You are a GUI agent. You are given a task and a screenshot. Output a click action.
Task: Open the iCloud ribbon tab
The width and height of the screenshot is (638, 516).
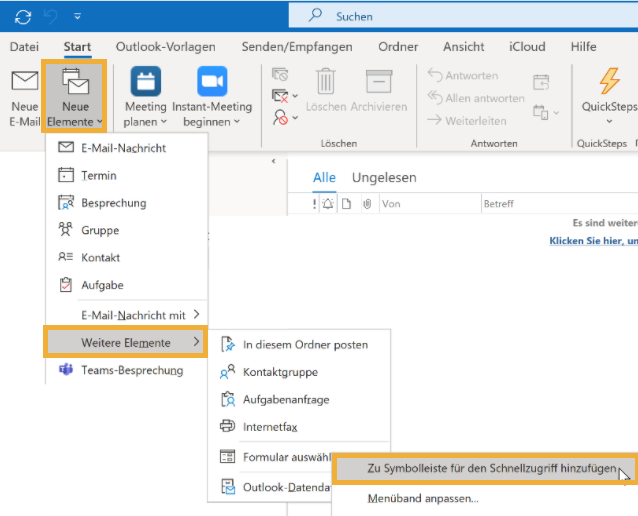(527, 47)
